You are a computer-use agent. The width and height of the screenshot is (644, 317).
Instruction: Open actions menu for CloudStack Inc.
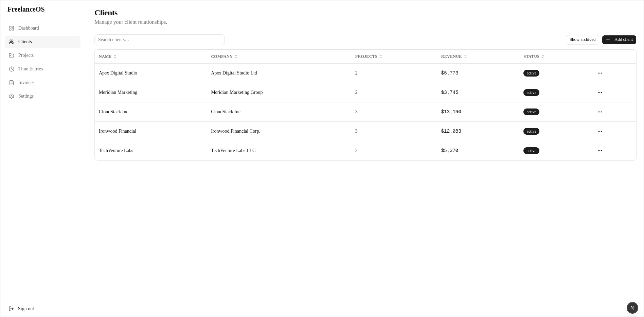(x=600, y=112)
